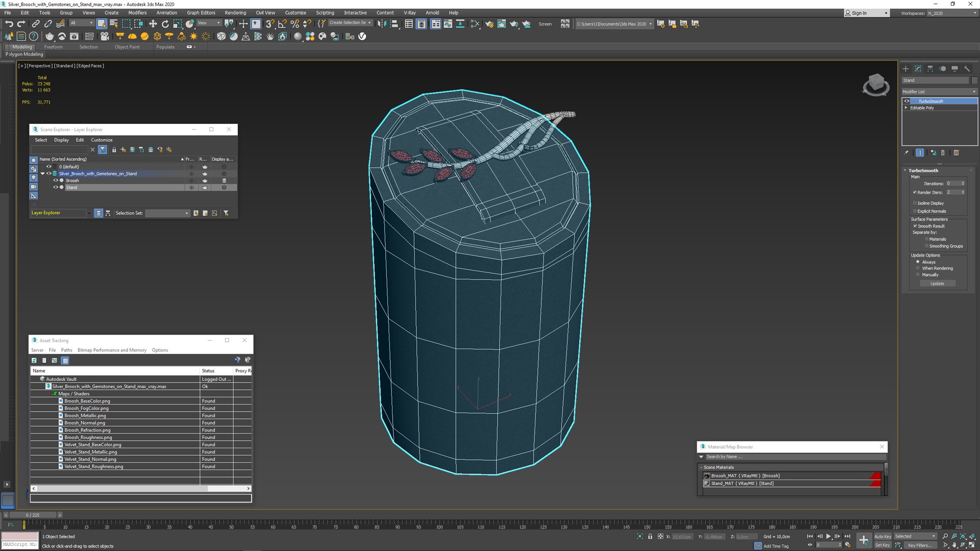Collapse the Silver_Brooch_with_Gemstones_on_Stand layer
980x551 pixels.
tap(42, 173)
